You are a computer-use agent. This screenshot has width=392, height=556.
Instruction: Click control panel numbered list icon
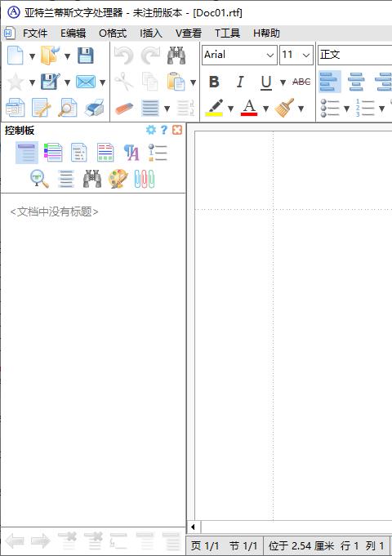[158, 153]
